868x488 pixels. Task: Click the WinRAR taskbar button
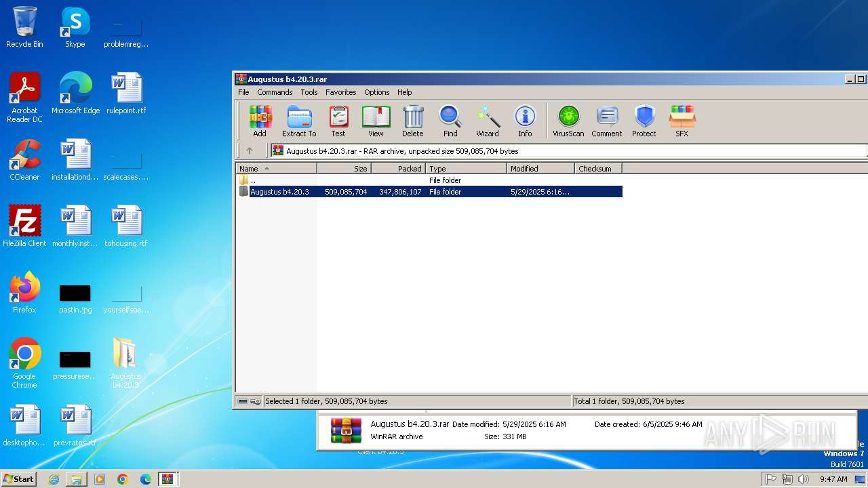coord(167,479)
